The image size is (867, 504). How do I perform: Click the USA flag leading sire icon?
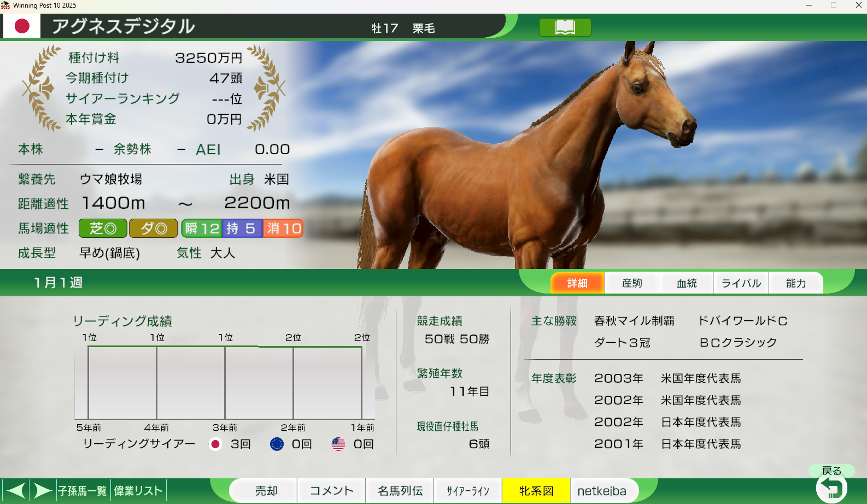coord(338,444)
